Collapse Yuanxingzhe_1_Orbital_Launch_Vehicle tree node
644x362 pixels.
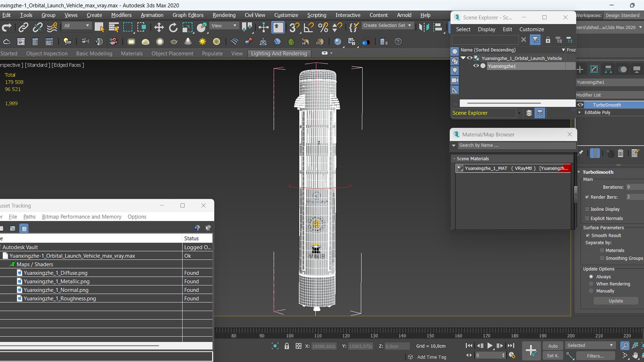coord(463,58)
